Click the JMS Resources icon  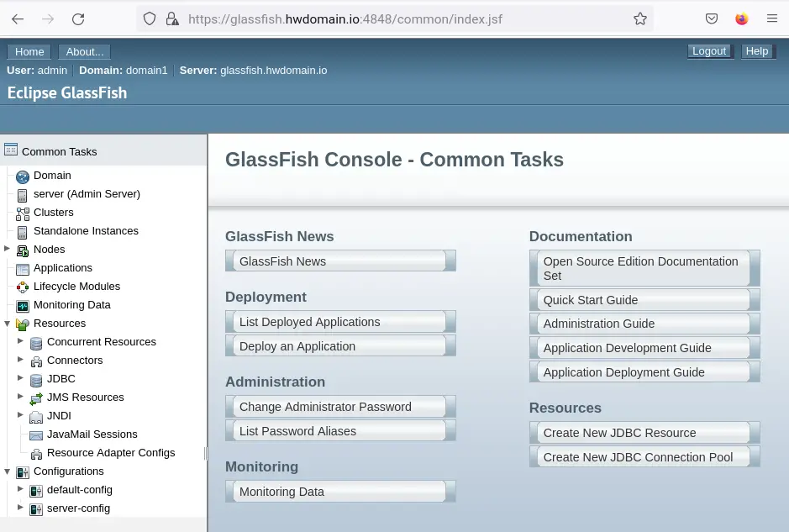[36, 398]
